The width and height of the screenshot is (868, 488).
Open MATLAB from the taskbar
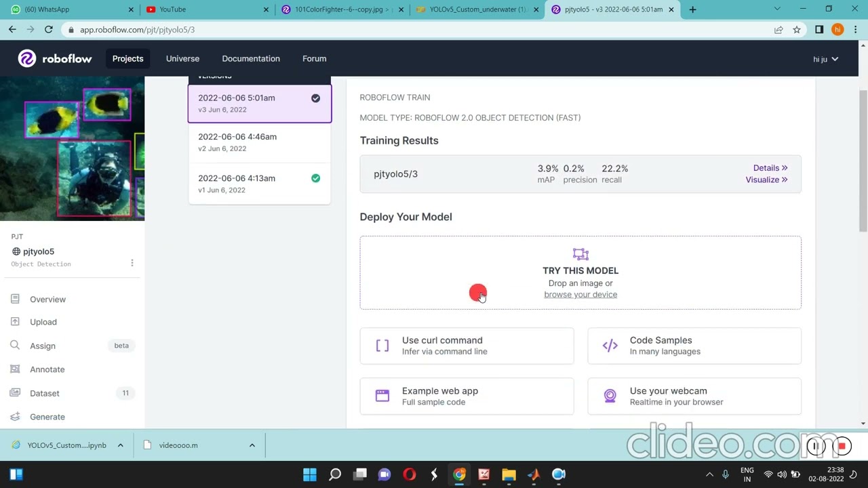coord(534,474)
